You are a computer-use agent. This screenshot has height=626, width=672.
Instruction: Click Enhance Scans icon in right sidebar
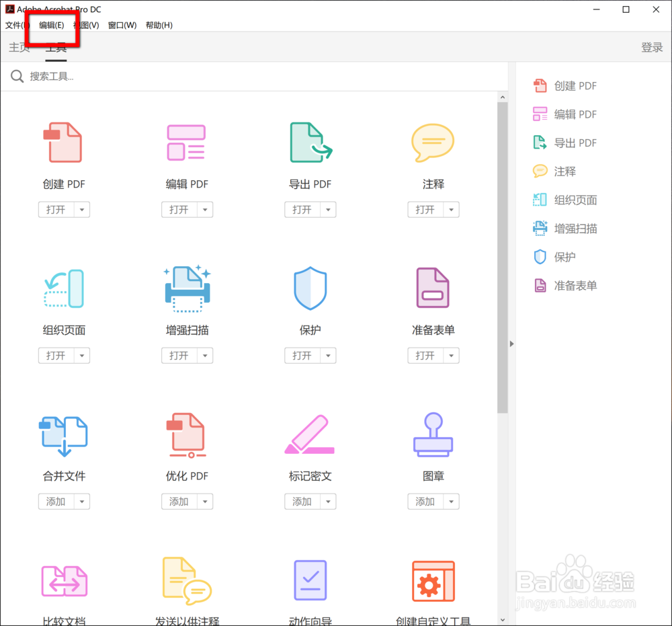click(540, 228)
